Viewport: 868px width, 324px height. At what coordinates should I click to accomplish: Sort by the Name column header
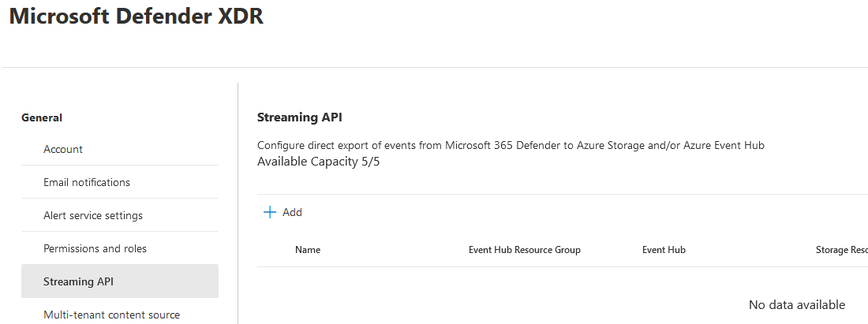tap(308, 250)
